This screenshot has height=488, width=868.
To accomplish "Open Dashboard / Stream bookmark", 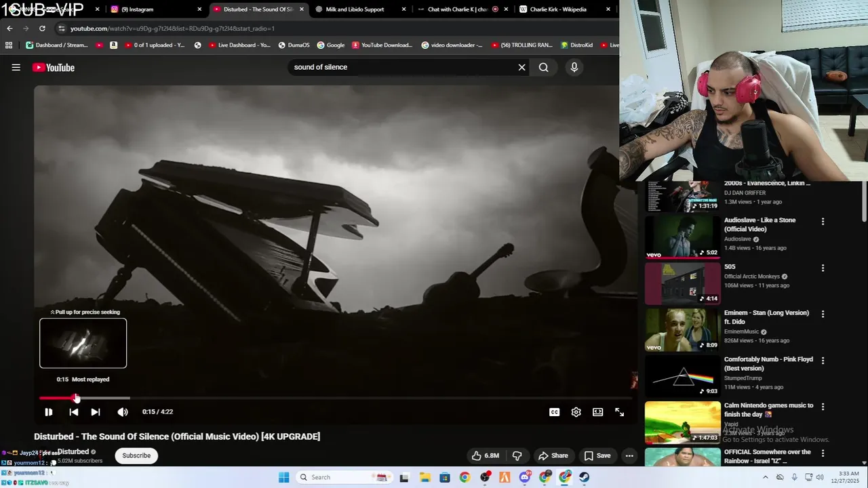I will [x=57, y=45].
